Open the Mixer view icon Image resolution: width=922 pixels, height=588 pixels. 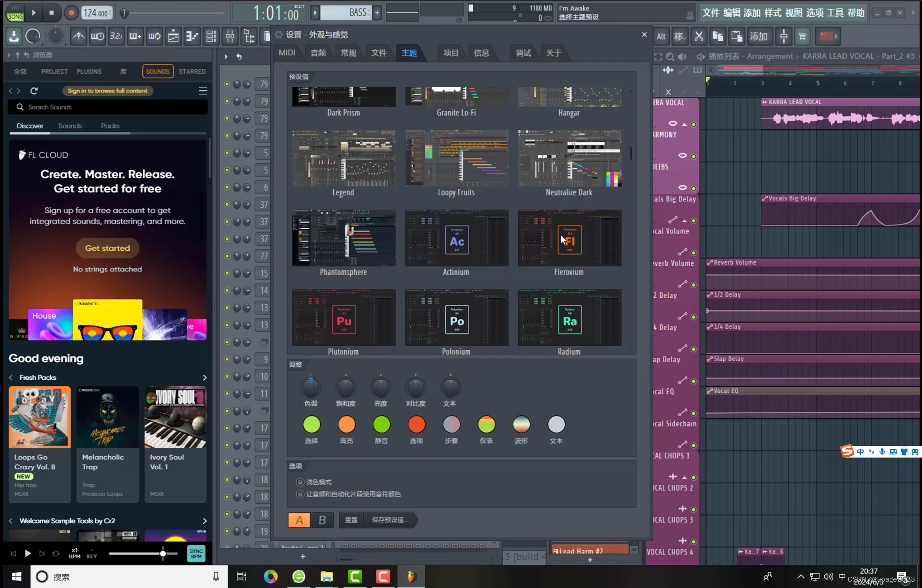click(230, 36)
